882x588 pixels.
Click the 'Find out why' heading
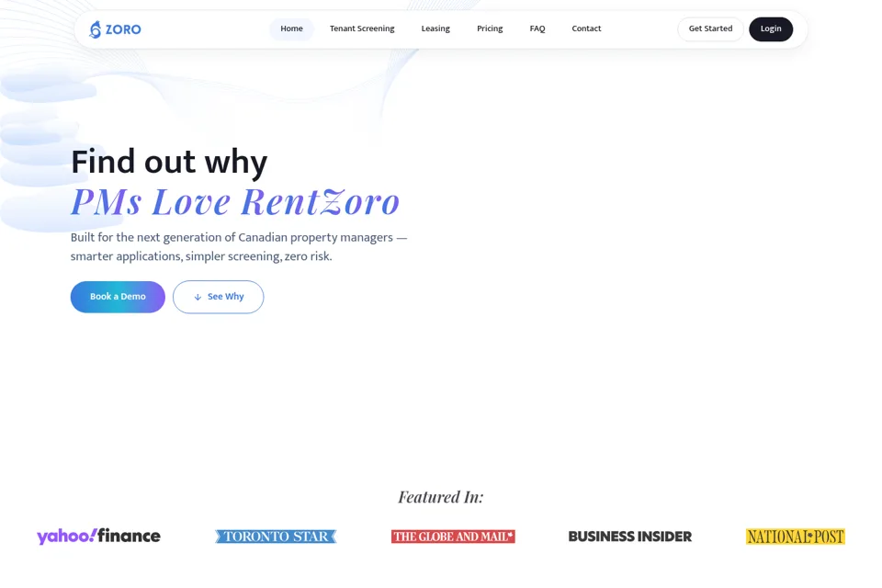point(169,162)
